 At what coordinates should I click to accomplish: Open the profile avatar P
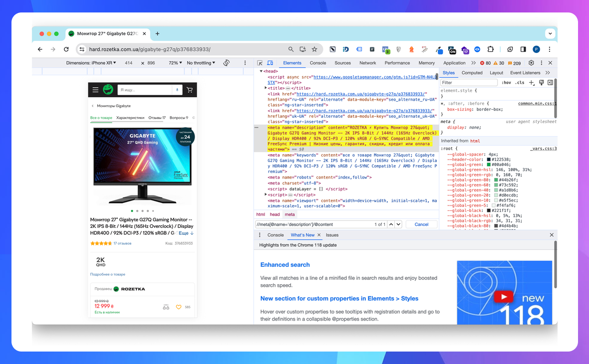(x=537, y=49)
